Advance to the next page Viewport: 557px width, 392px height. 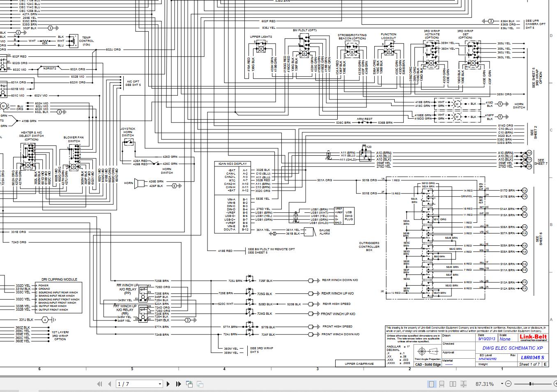tap(168, 384)
